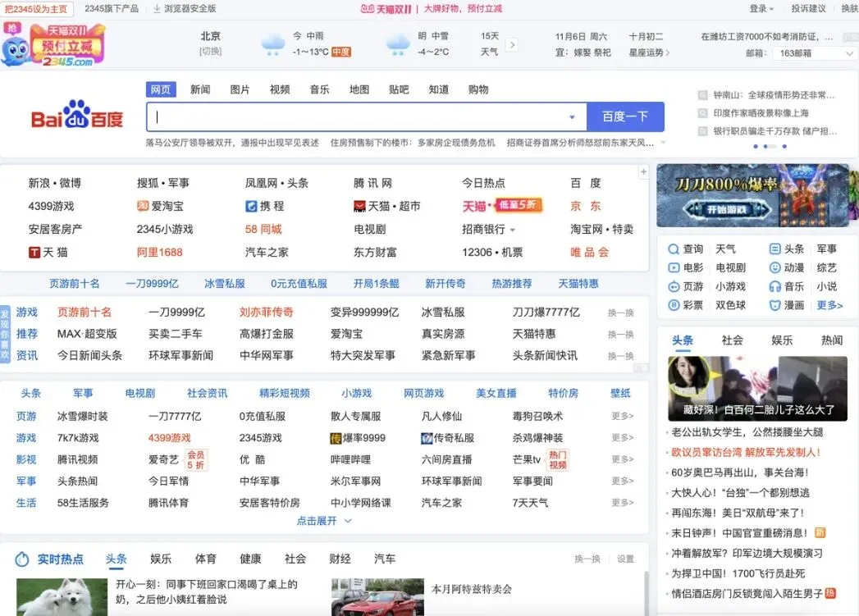Screen dimensions: 859x616
Task: Select the 新闻 search tab
Action: tap(200, 89)
